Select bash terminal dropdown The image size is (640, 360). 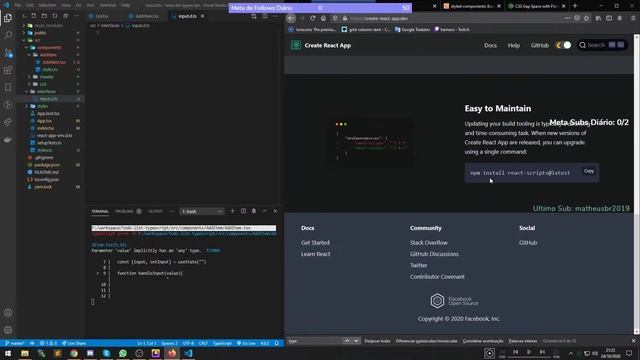pyautogui.click(x=202, y=211)
